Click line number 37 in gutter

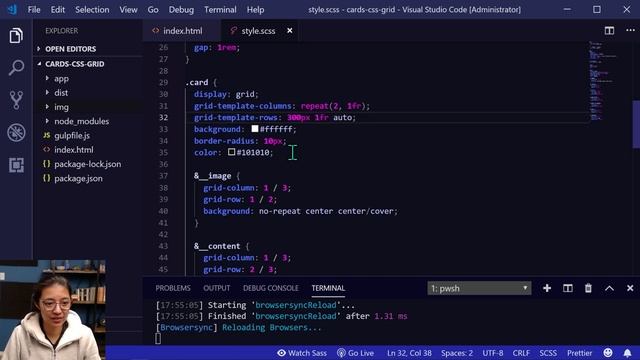click(163, 176)
